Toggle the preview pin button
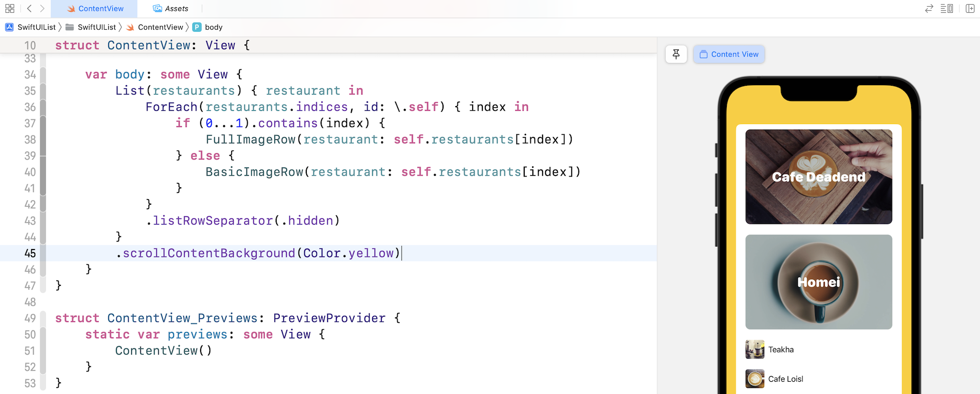980x394 pixels. tap(676, 54)
